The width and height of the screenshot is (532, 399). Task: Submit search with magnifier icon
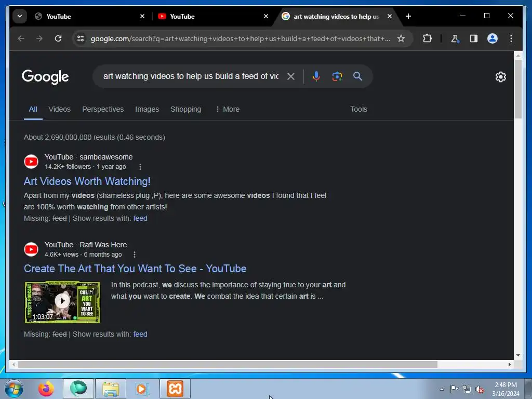tap(357, 76)
